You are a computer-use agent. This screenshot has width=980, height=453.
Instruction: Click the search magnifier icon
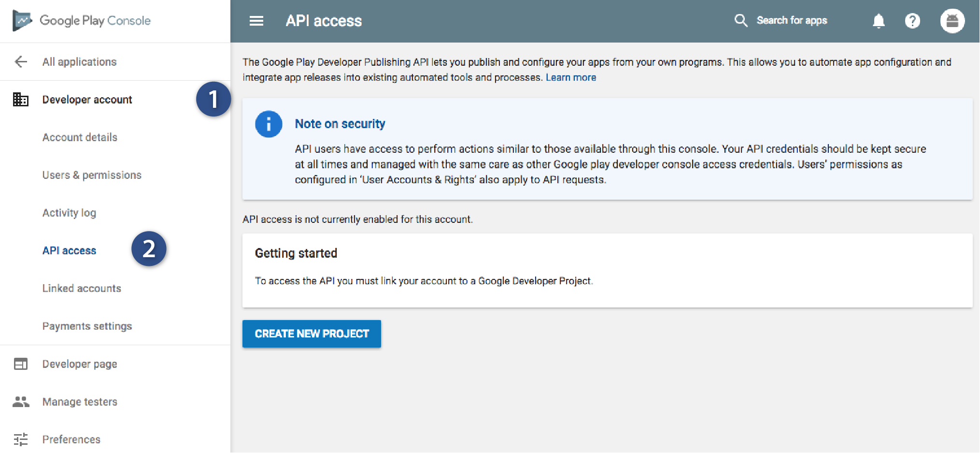click(741, 20)
